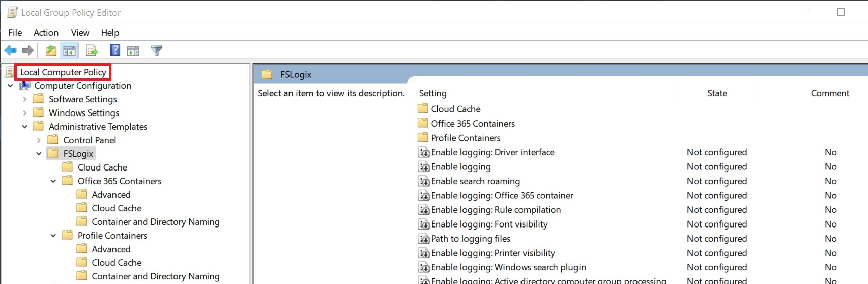The image size is (868, 284).
Task: Expand the Software Settings tree node
Action: 24,99
